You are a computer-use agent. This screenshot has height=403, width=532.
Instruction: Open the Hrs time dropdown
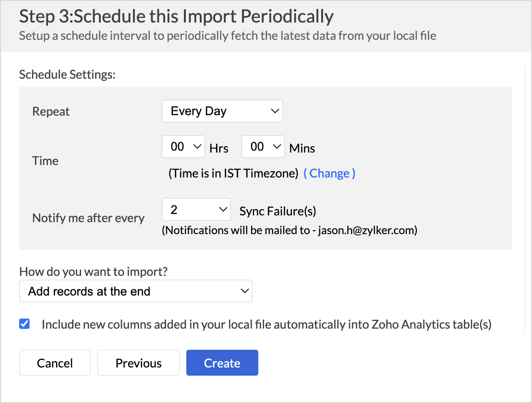click(x=183, y=147)
